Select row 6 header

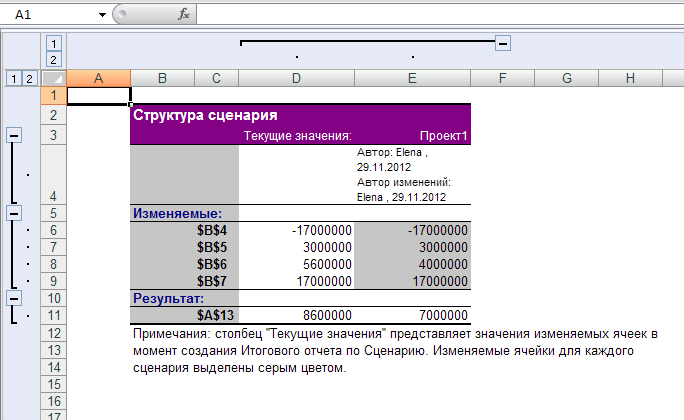coord(54,230)
